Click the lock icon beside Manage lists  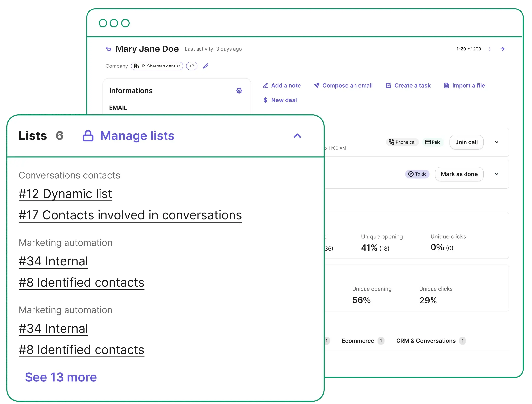point(88,136)
